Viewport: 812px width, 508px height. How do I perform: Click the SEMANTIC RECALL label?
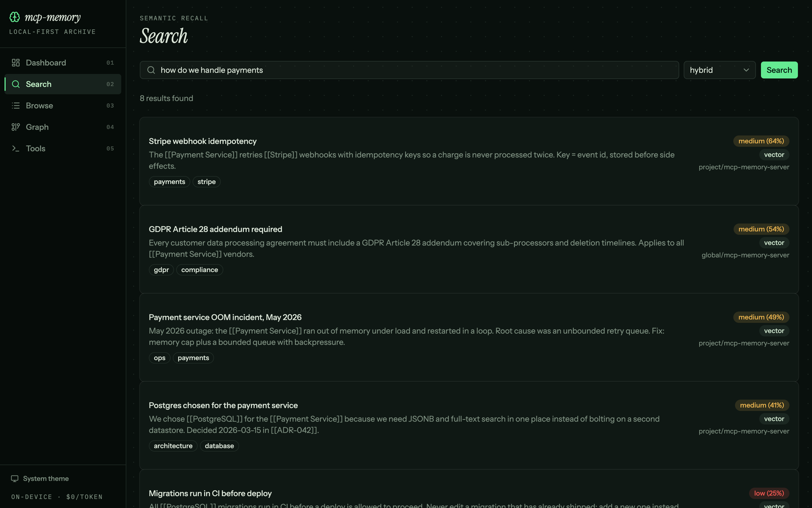tap(174, 18)
